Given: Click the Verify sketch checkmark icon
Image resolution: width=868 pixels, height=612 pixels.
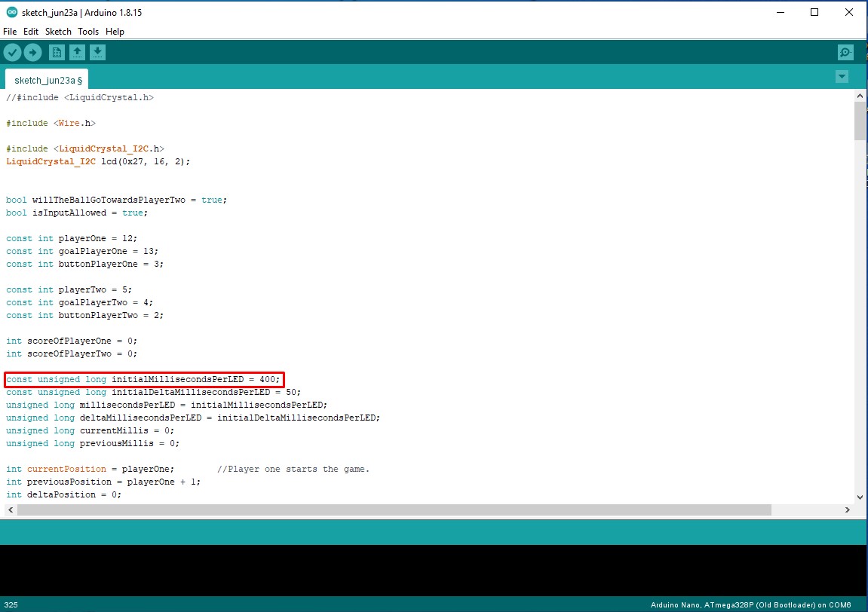Looking at the screenshot, I should click(x=12, y=52).
